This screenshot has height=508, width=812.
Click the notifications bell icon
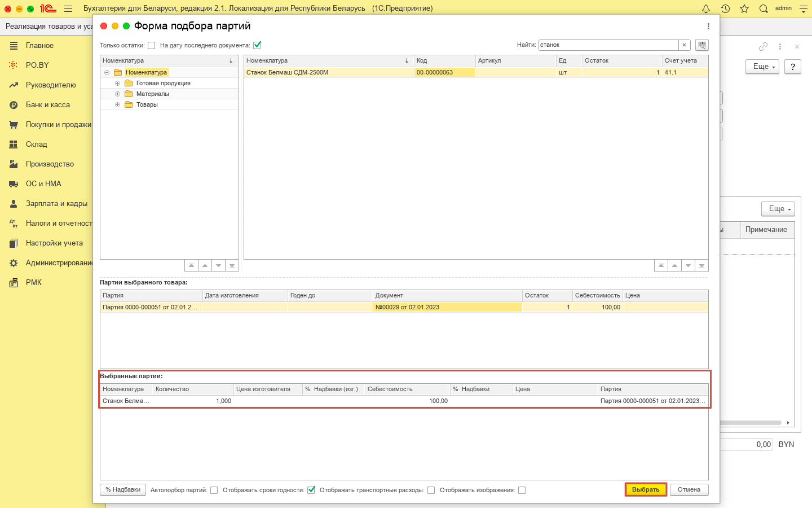point(706,8)
